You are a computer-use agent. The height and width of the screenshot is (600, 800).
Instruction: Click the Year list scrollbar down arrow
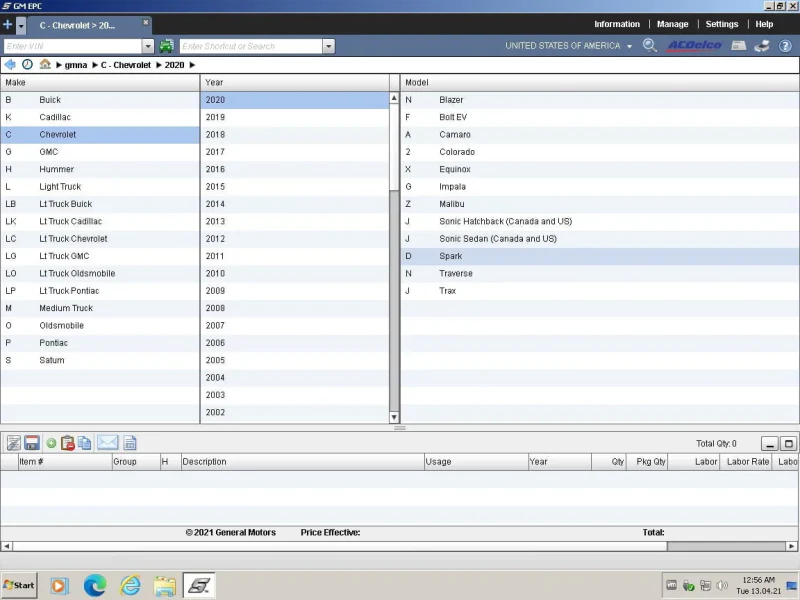(x=394, y=417)
